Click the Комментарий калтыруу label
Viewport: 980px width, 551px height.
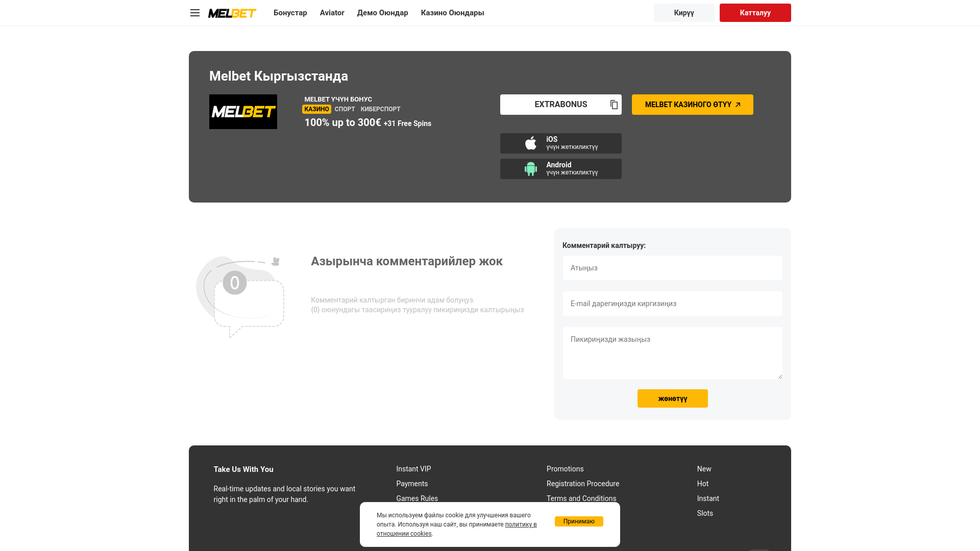click(604, 245)
